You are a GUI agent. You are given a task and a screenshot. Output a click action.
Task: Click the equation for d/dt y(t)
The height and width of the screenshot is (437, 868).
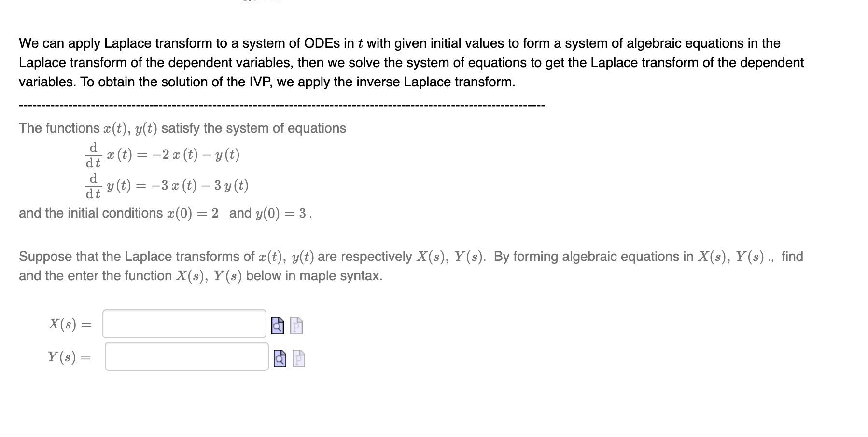click(x=167, y=186)
